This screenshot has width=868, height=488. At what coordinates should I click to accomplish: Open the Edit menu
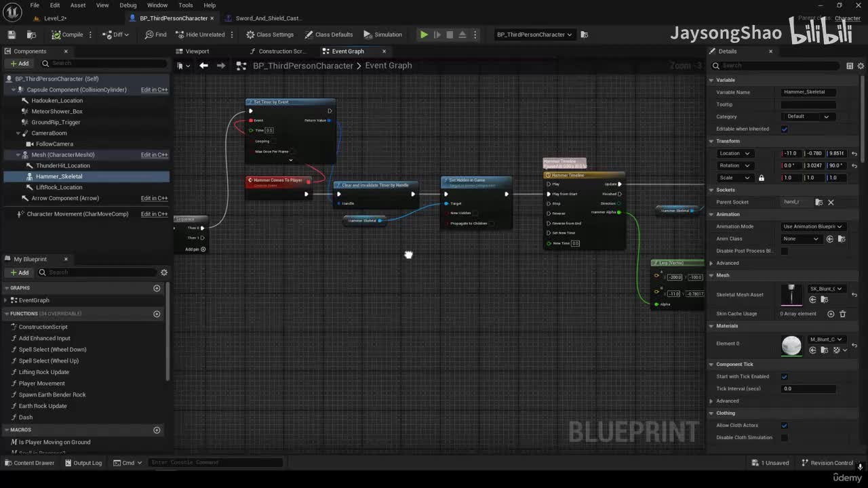point(56,5)
